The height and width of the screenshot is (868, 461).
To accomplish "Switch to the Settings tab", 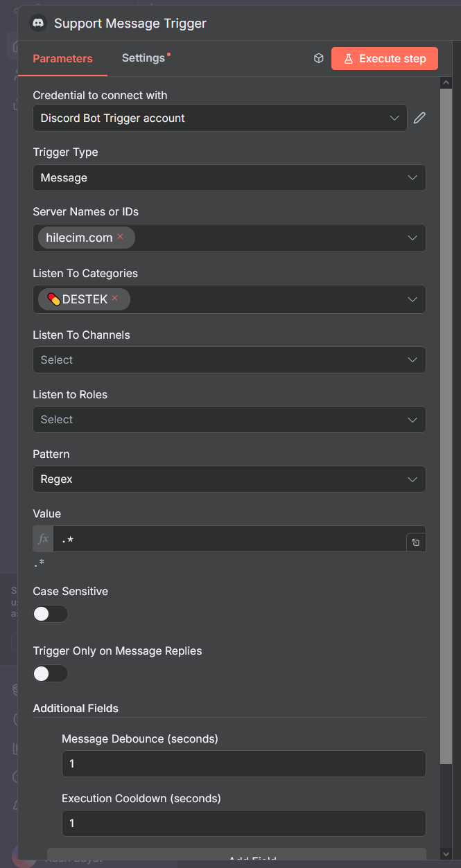I will click(143, 58).
